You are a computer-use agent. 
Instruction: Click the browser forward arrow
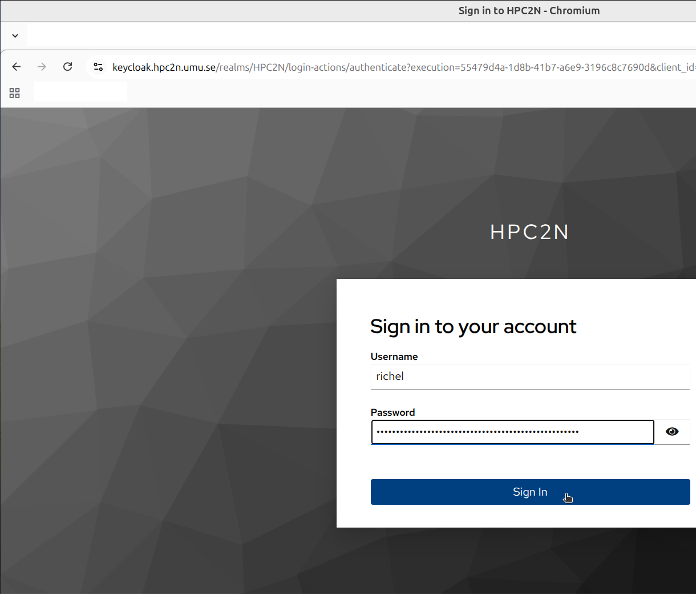pos(42,67)
